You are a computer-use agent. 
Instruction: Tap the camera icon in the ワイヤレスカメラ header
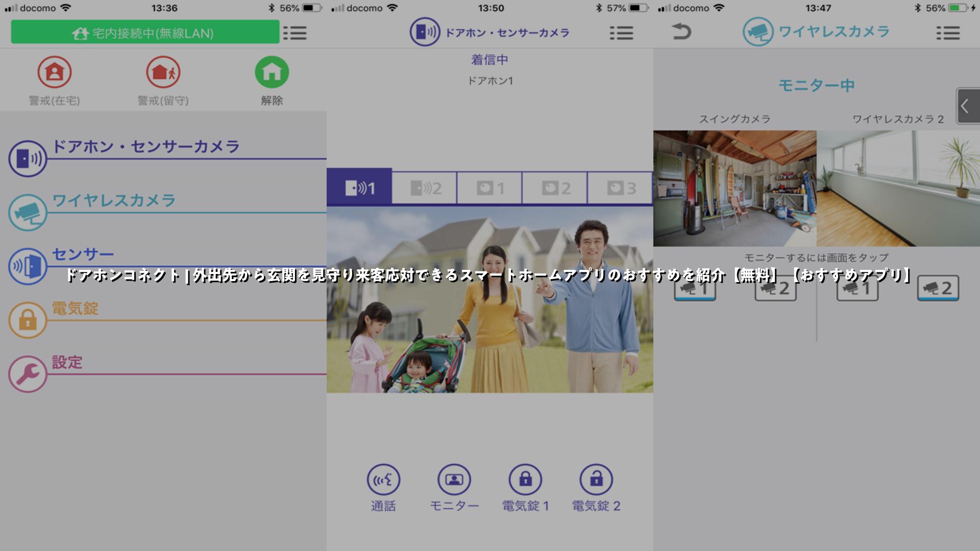(x=758, y=32)
